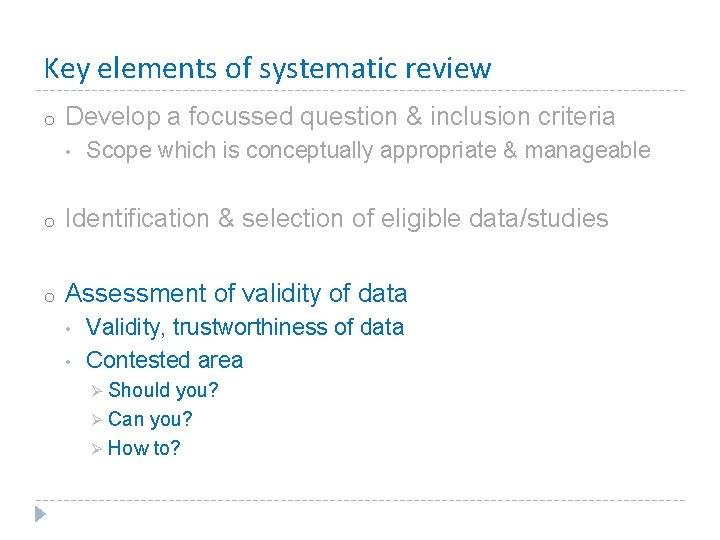Click the Should you? text
Image resolution: width=720 pixels, height=540 pixels.
pyautogui.click(x=163, y=390)
